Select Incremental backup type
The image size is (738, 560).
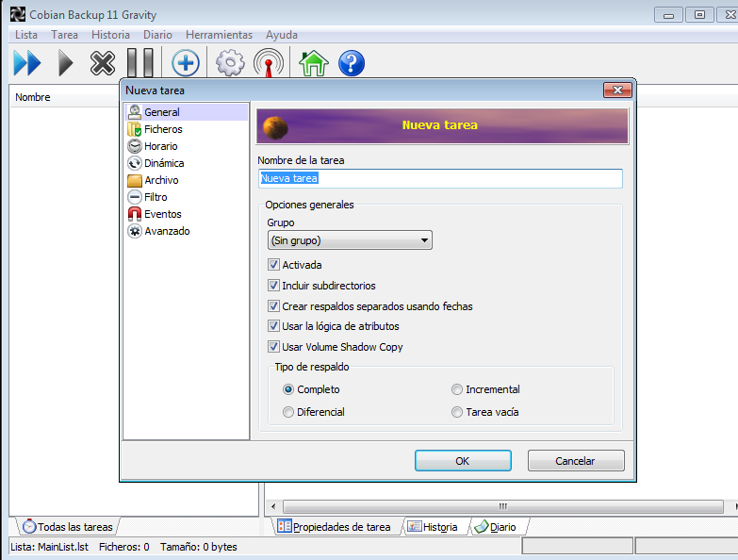coord(456,389)
